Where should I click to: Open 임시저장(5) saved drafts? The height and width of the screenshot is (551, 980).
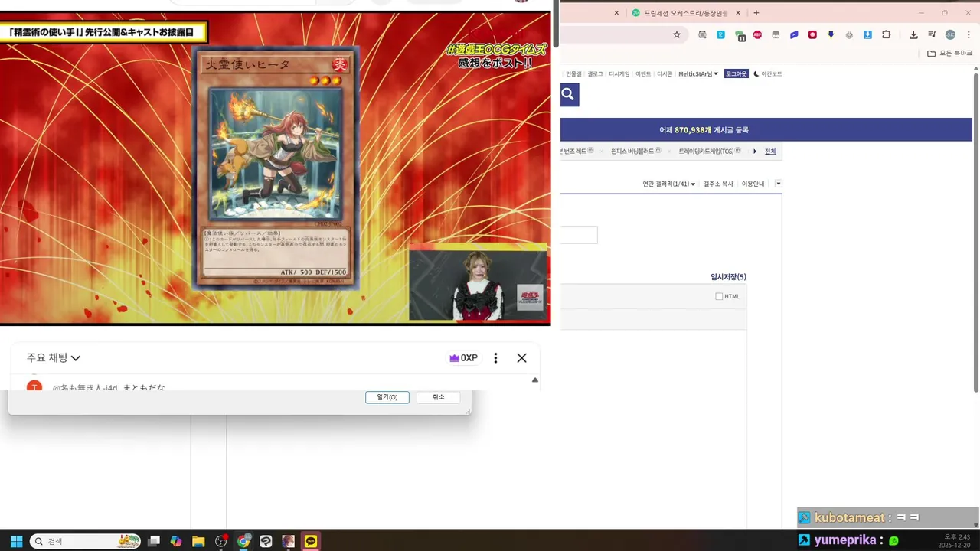(x=728, y=277)
